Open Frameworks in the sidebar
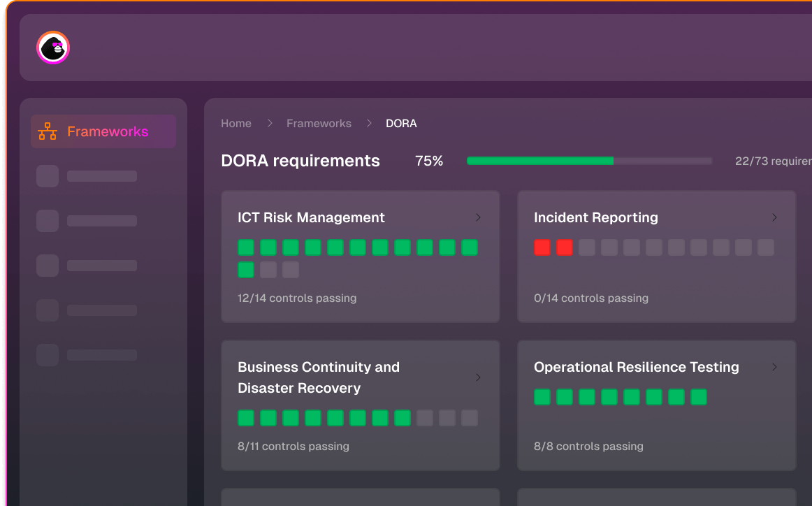Image resolution: width=812 pixels, height=506 pixels. tap(103, 131)
